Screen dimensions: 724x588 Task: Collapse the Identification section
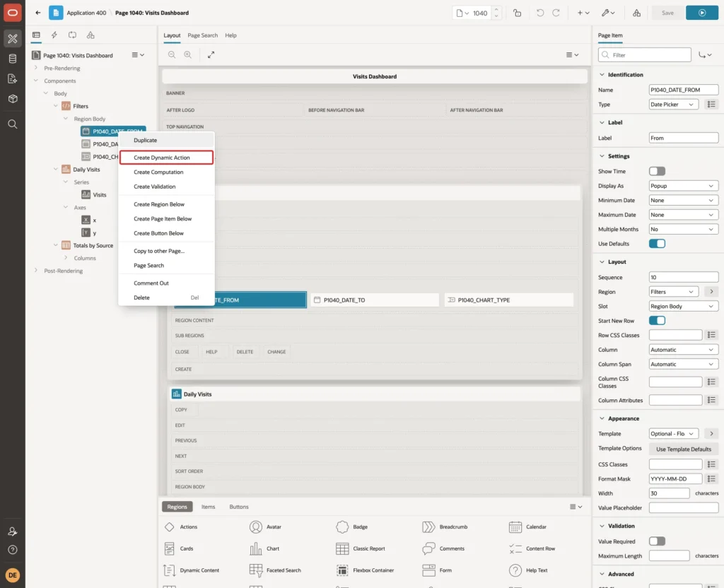pyautogui.click(x=602, y=75)
